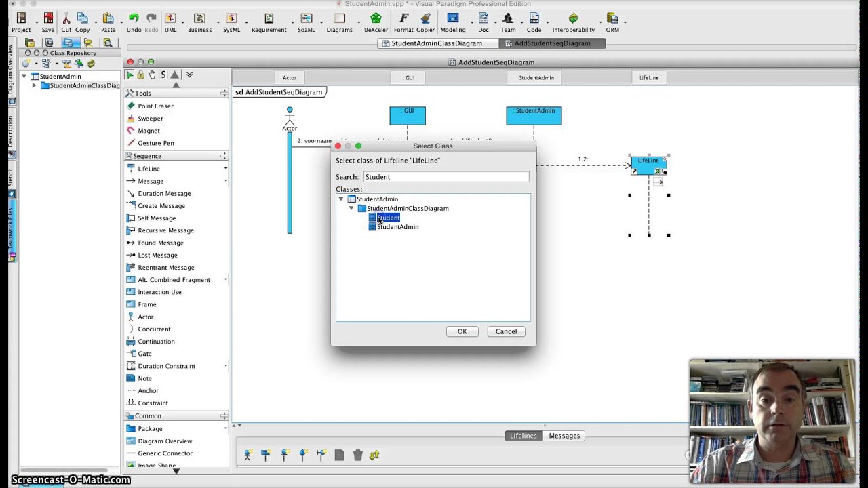Screen dimensions: 868x488
Task: Switch to the AddStudentSeqDiagram tab
Action: [x=552, y=43]
